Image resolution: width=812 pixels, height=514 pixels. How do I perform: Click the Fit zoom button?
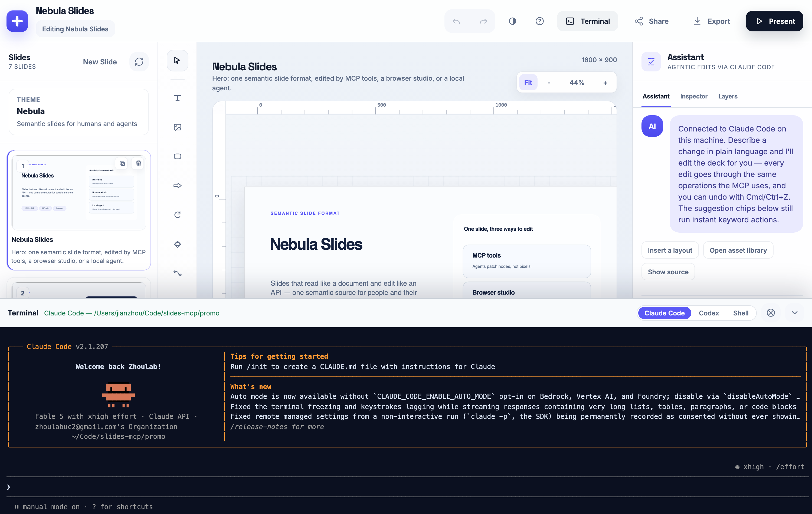pos(528,83)
